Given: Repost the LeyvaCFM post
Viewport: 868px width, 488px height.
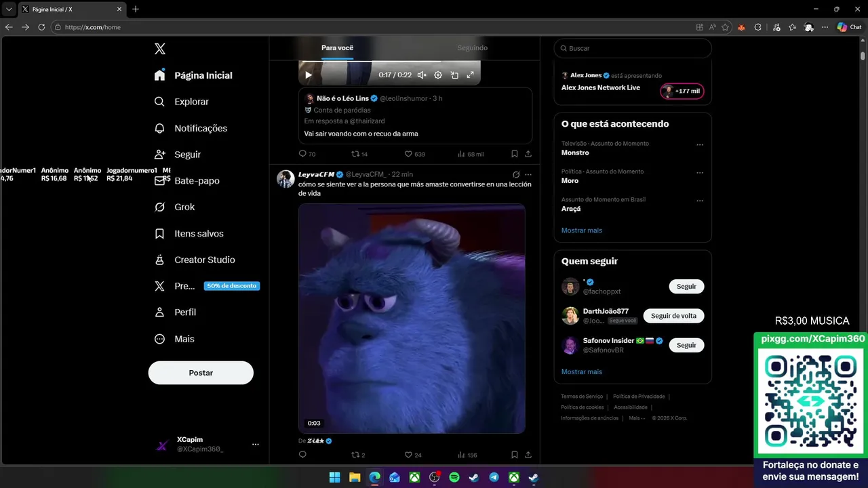Looking at the screenshot, I should tap(357, 455).
